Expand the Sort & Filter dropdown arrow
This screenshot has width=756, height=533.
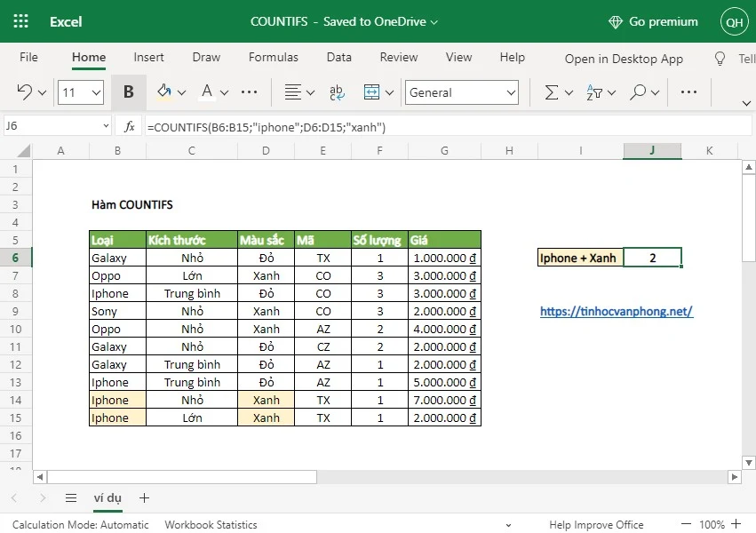point(612,92)
